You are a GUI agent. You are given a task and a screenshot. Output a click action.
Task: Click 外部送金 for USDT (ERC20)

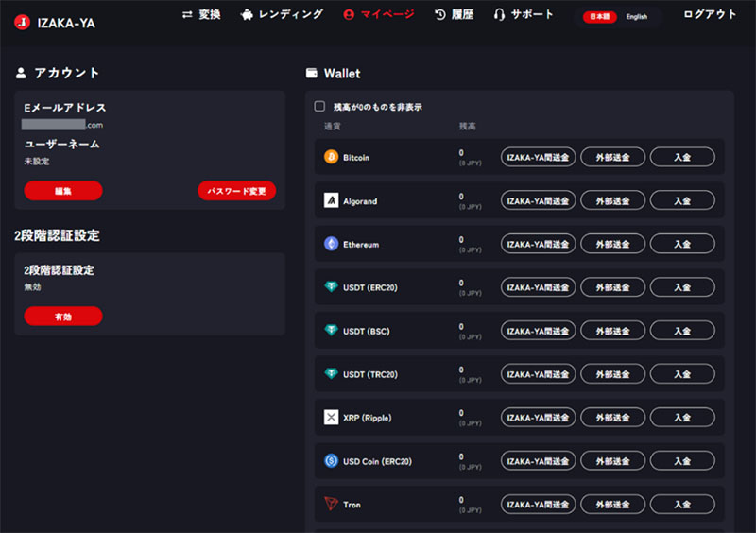[612, 287]
